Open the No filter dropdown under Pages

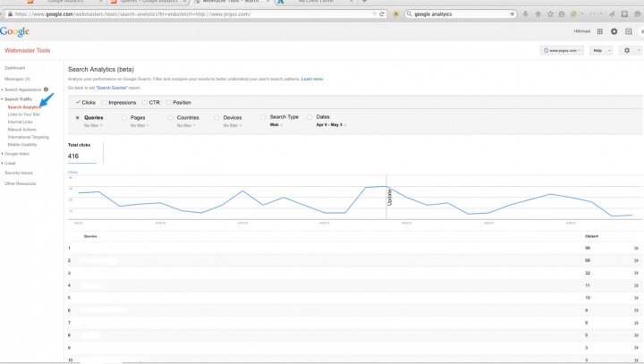tap(140, 125)
